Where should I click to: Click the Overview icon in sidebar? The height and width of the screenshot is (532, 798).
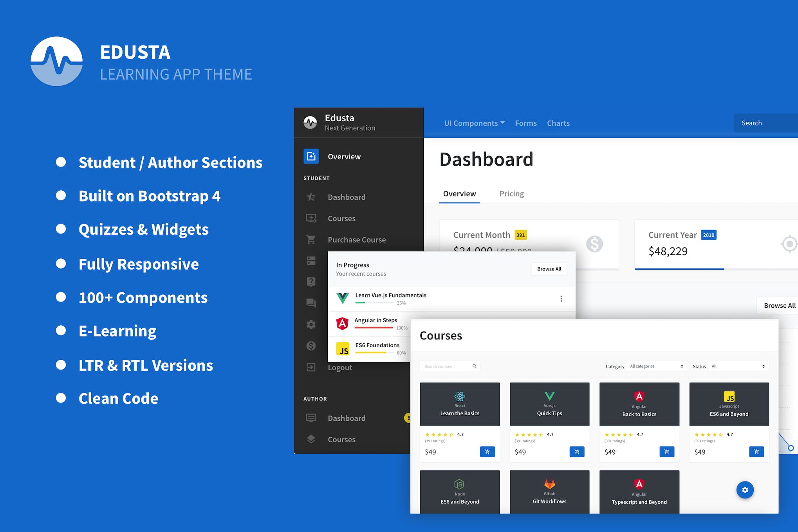tap(311, 157)
